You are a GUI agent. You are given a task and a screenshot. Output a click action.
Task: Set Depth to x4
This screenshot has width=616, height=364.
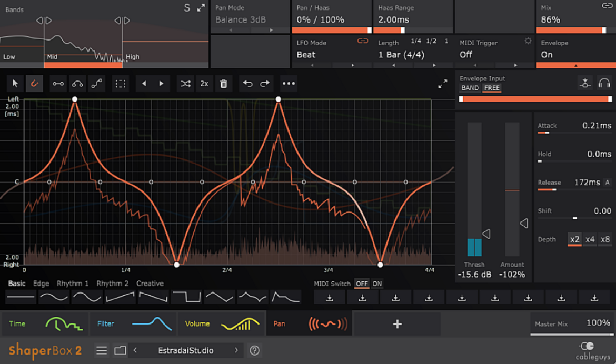click(x=590, y=239)
